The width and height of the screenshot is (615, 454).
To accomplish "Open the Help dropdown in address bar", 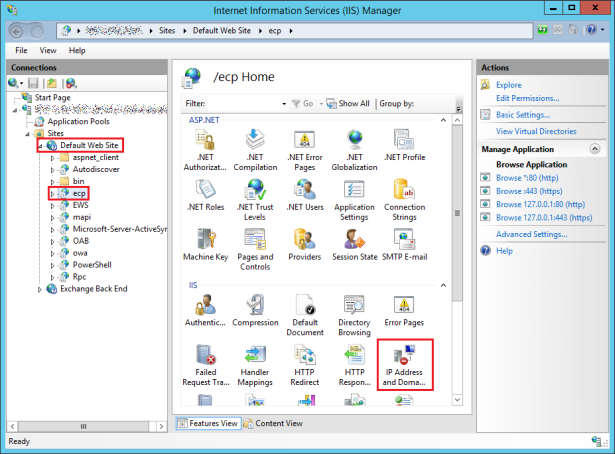I will point(603,30).
